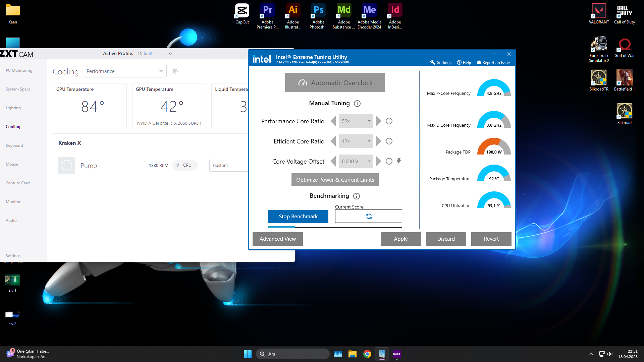Click the NZXT CAM taskbar icon
The height and width of the screenshot is (362, 644).
click(x=397, y=354)
